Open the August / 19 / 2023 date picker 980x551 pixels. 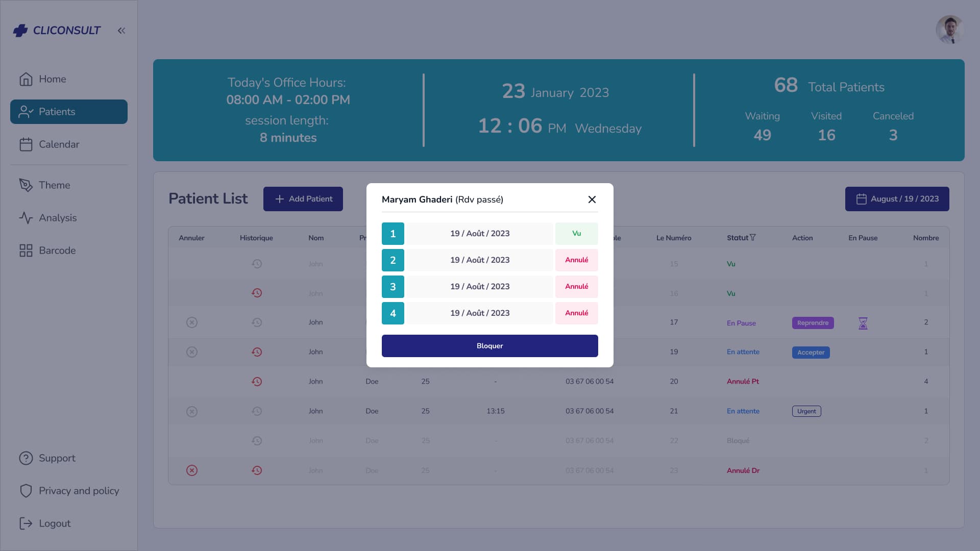[897, 199]
